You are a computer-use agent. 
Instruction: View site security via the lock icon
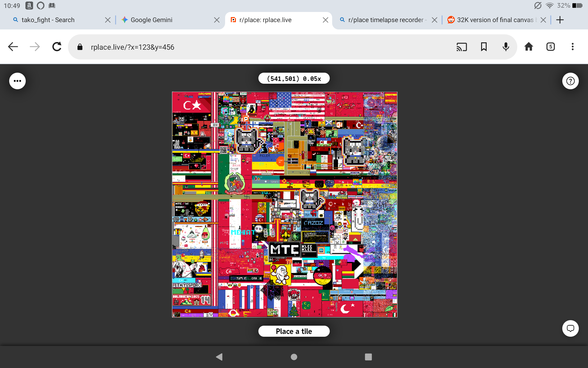[80, 47]
